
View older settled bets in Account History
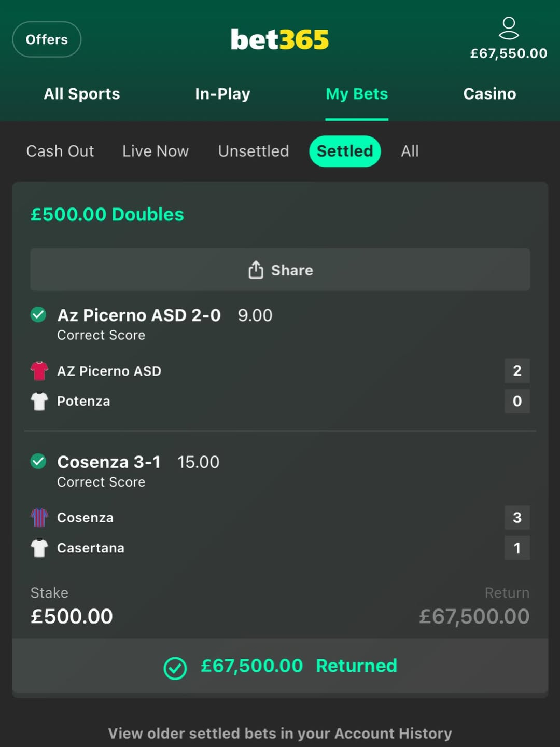click(280, 733)
